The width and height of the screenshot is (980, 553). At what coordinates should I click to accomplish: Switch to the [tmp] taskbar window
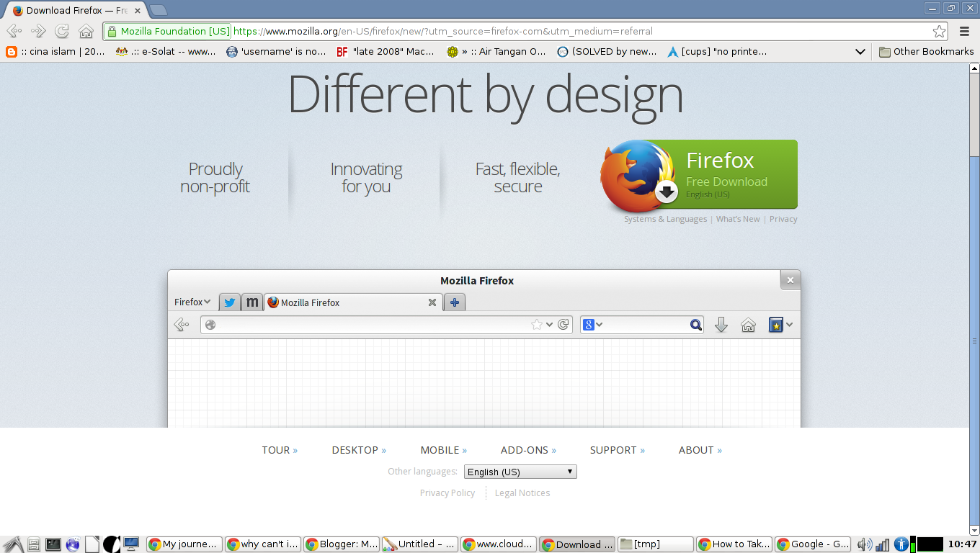click(656, 544)
